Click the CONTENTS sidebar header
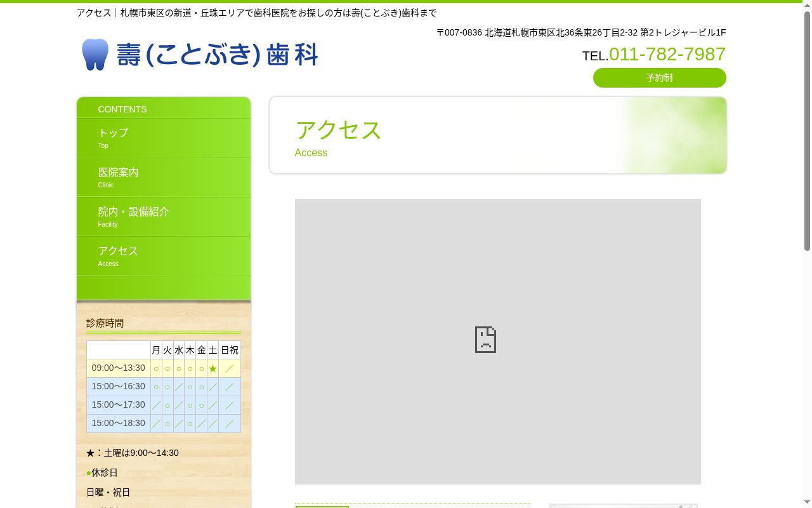 tap(122, 109)
